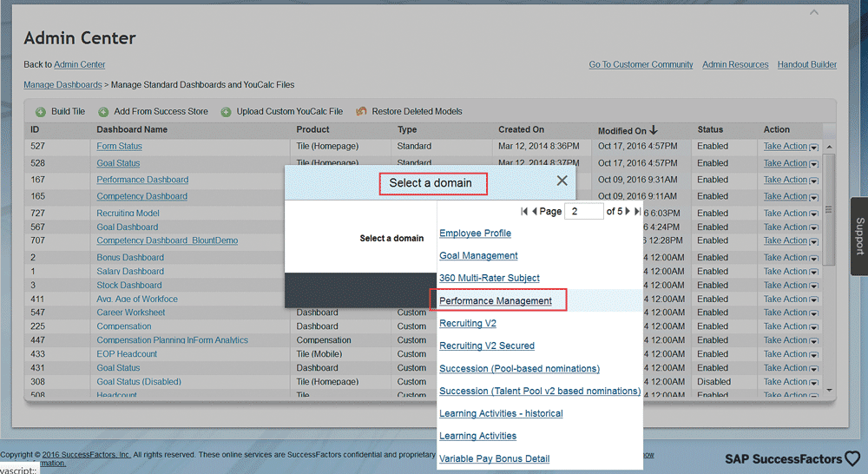Open Take Action dropdown for Form Status

813,147
